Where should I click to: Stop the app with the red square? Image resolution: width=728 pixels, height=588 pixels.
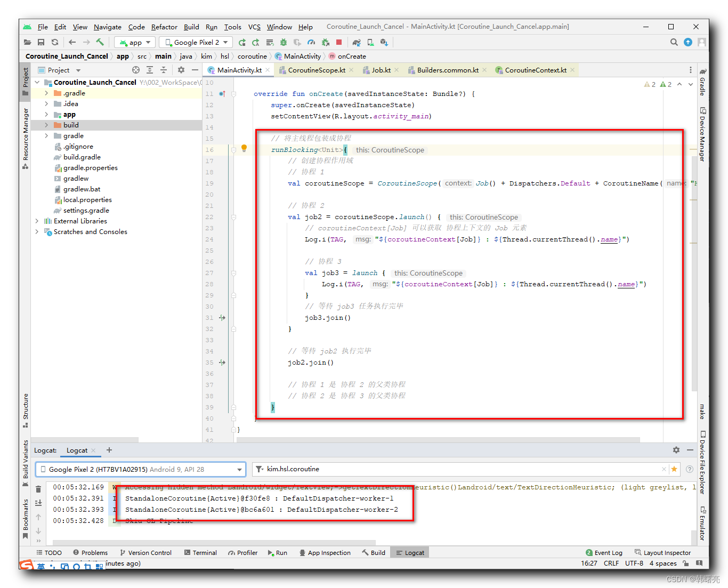[339, 42]
